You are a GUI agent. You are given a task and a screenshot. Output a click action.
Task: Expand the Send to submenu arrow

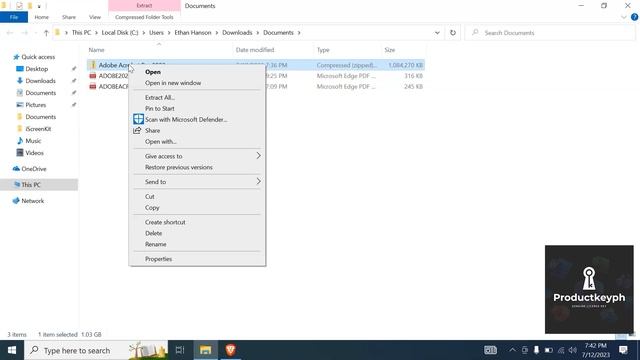point(258,182)
